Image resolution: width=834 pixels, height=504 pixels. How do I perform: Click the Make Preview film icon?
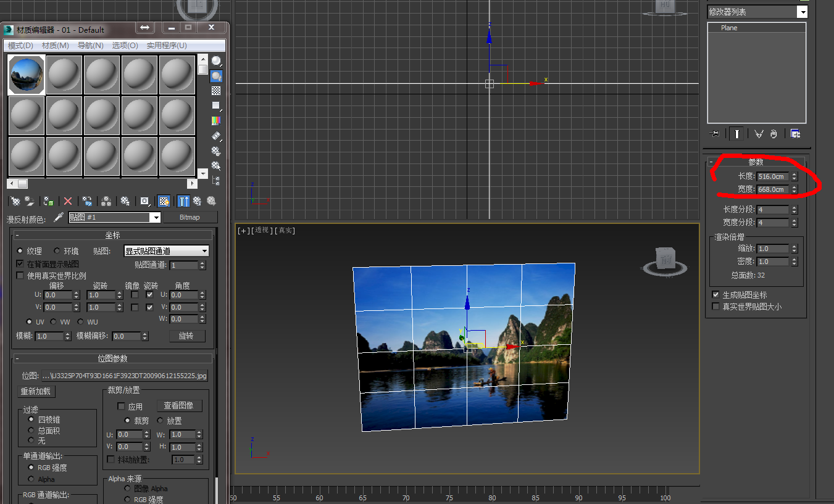[216, 136]
